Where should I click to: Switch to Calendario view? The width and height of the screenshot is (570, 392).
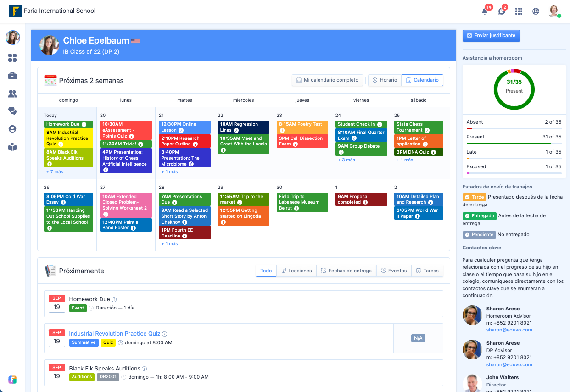[422, 80]
